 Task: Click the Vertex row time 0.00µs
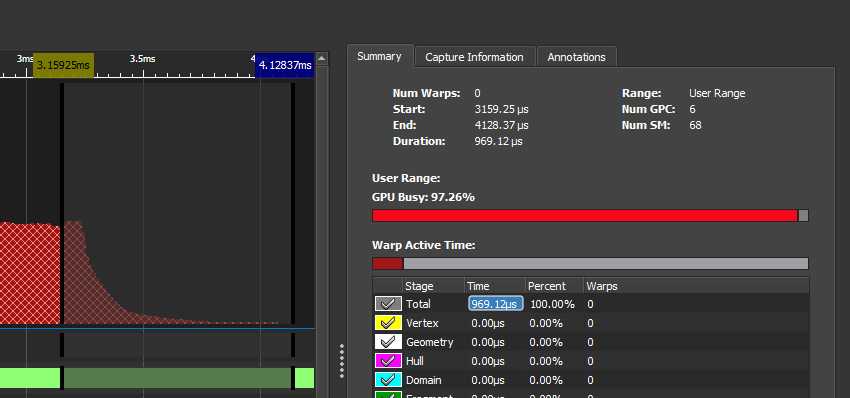point(488,323)
